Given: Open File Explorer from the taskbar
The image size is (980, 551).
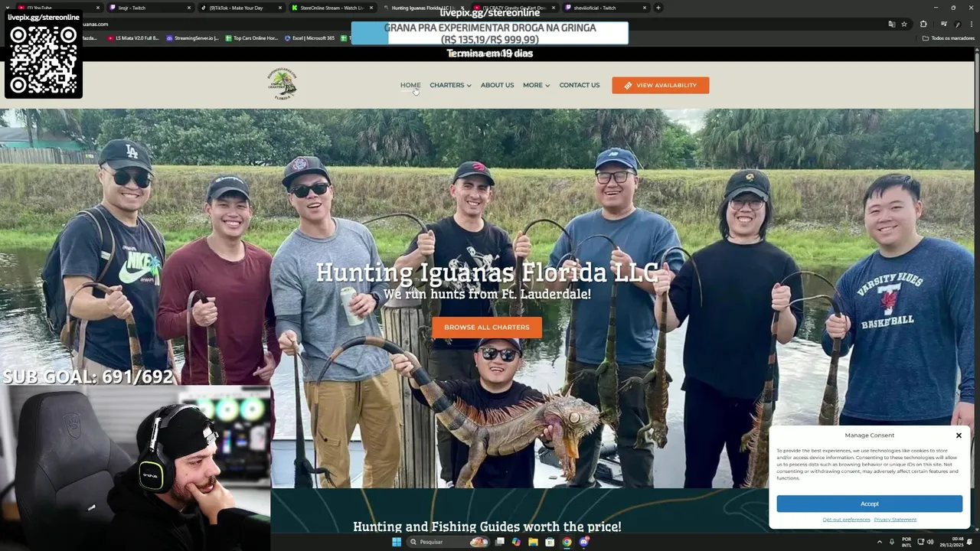Looking at the screenshot, I should click(x=533, y=542).
